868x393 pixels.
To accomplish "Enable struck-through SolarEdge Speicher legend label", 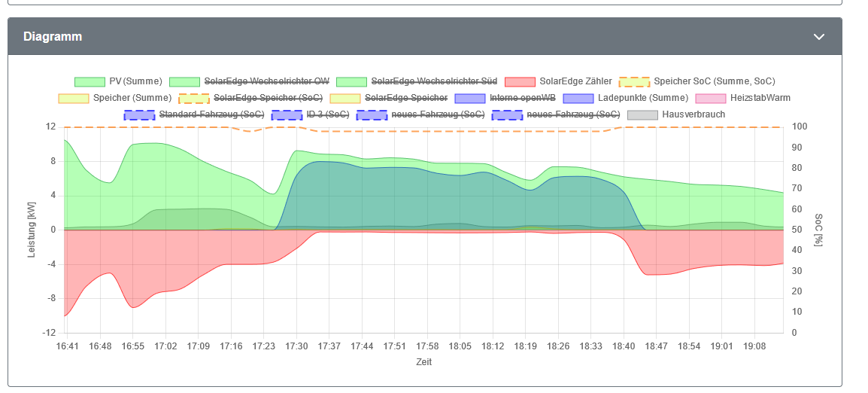I will (x=406, y=98).
